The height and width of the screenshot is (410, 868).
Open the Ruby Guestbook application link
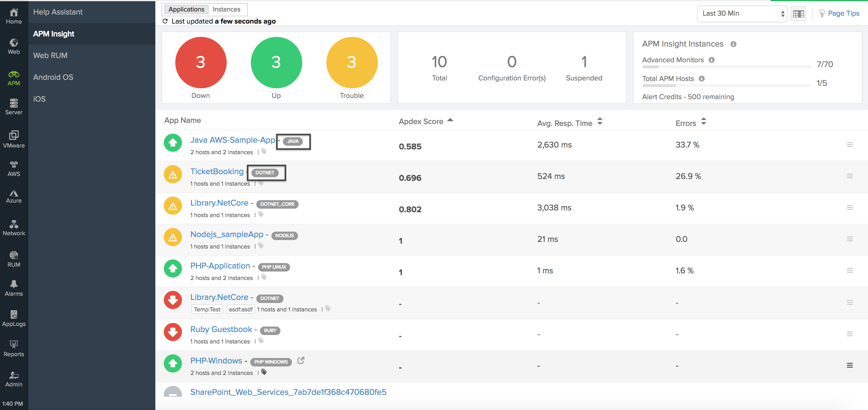(x=221, y=329)
